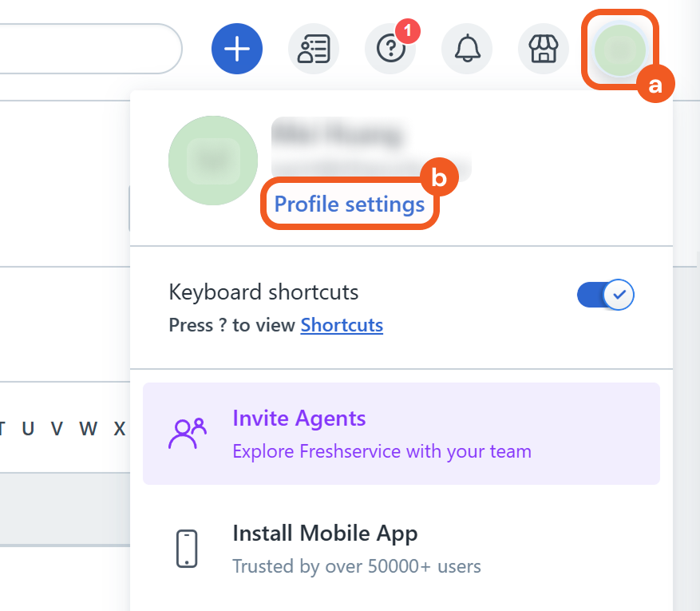This screenshot has width=700, height=611.
Task: Open the Shortcuts link
Action: (342, 325)
